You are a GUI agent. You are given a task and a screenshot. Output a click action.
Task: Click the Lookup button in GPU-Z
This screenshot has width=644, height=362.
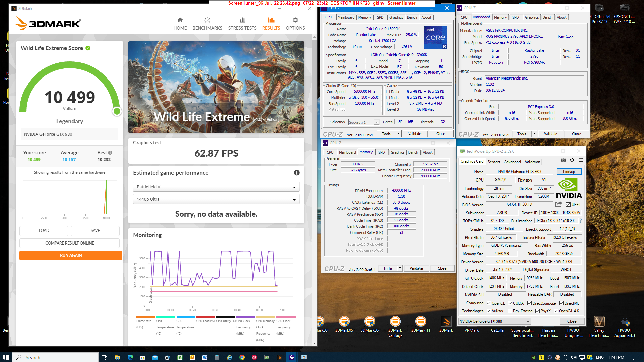coord(569,172)
